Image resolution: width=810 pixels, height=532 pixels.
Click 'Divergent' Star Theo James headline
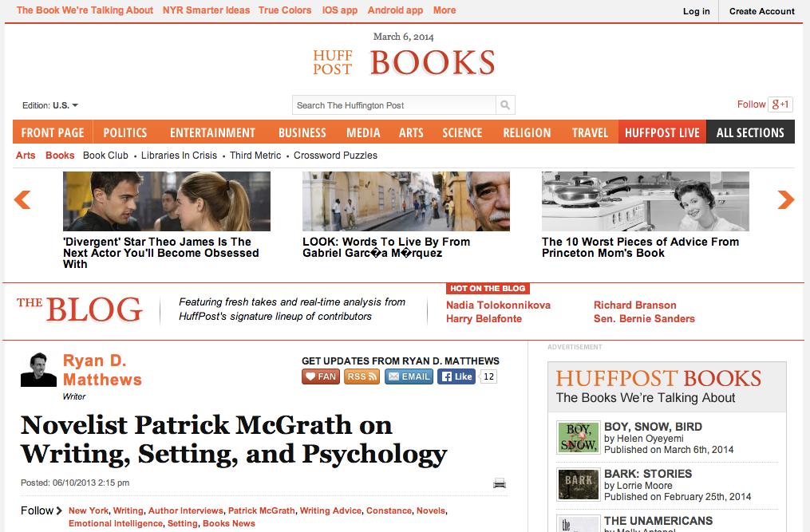click(x=161, y=253)
